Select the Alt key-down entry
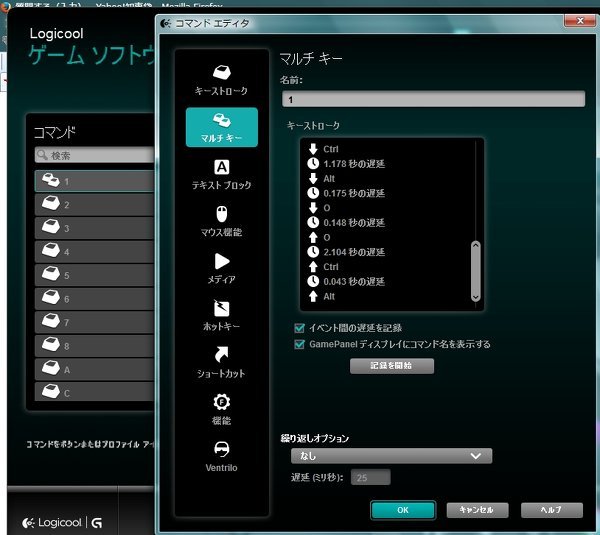 [x=321, y=178]
